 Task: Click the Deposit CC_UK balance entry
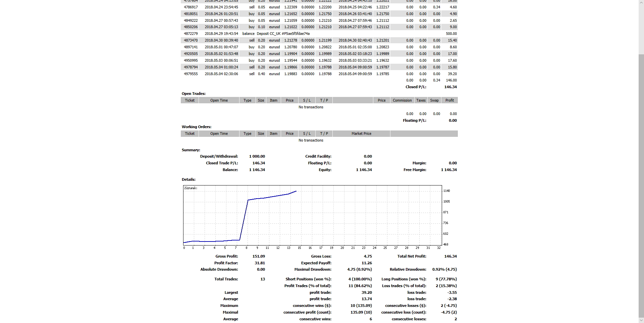click(x=283, y=34)
